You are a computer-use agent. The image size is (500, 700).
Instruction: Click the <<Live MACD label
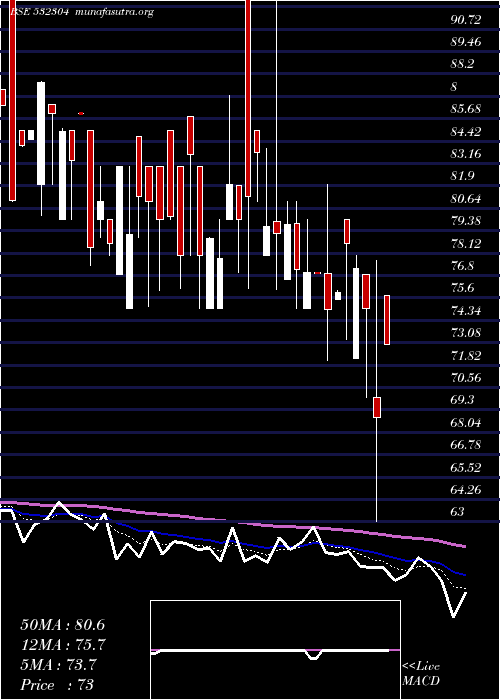[x=421, y=674]
